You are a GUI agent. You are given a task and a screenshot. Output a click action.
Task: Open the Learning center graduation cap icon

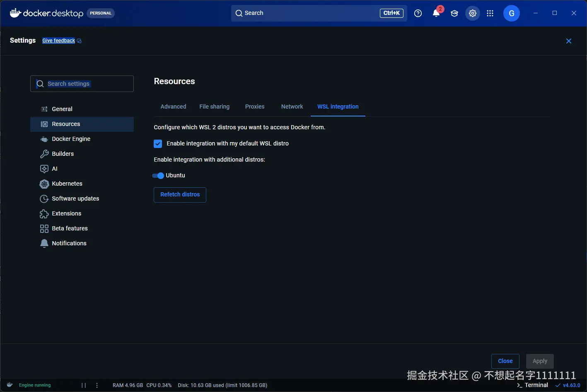coord(454,13)
